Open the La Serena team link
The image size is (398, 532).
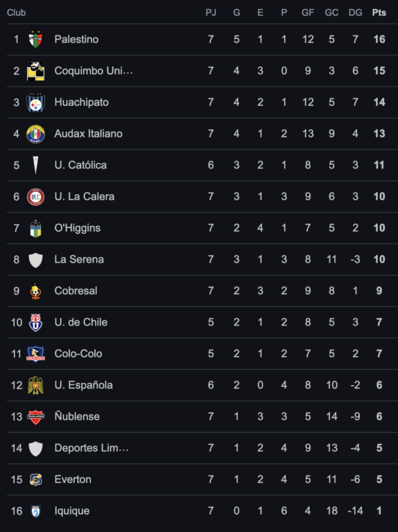point(79,260)
